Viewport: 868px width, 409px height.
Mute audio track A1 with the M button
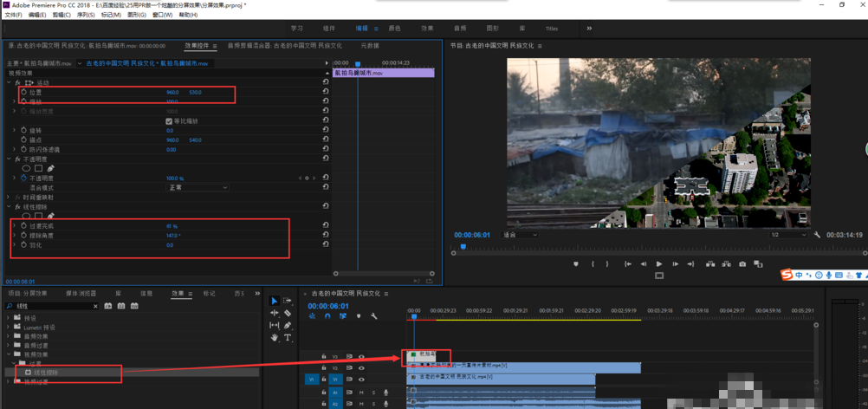coord(362,393)
